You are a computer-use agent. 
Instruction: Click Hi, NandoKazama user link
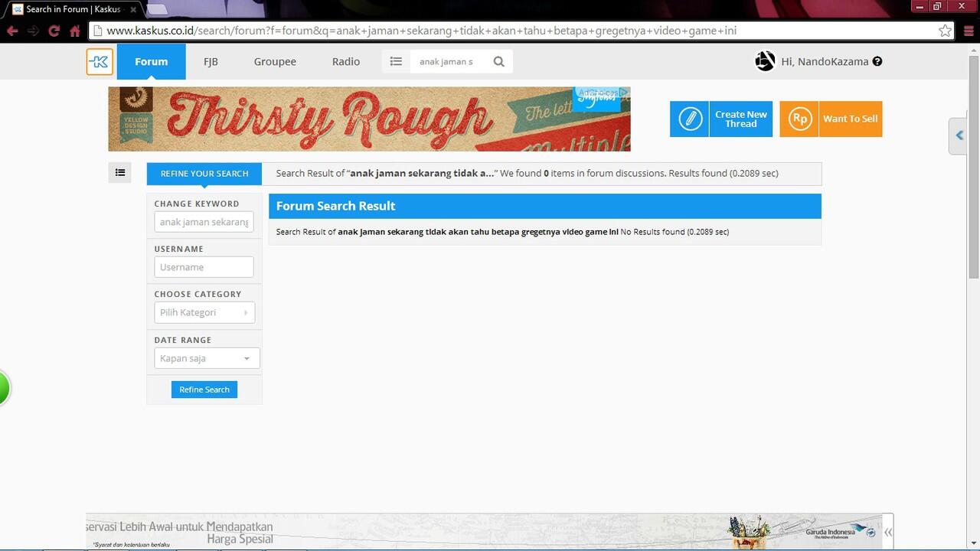825,61
